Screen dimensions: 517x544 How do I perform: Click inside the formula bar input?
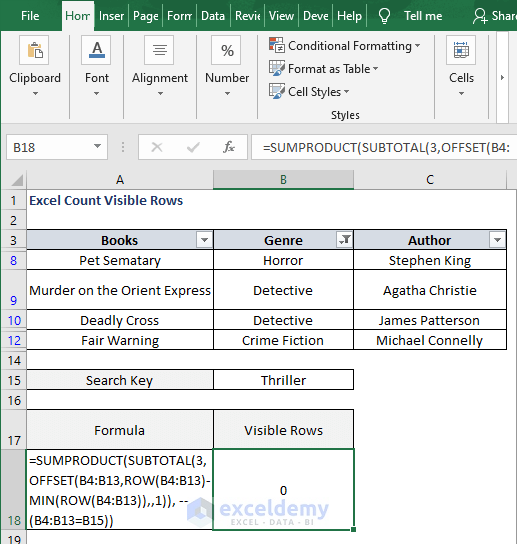click(384, 147)
